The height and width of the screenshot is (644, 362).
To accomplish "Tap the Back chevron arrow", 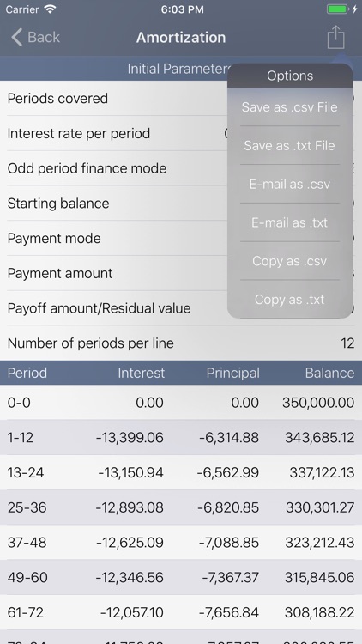I will 16,38.
